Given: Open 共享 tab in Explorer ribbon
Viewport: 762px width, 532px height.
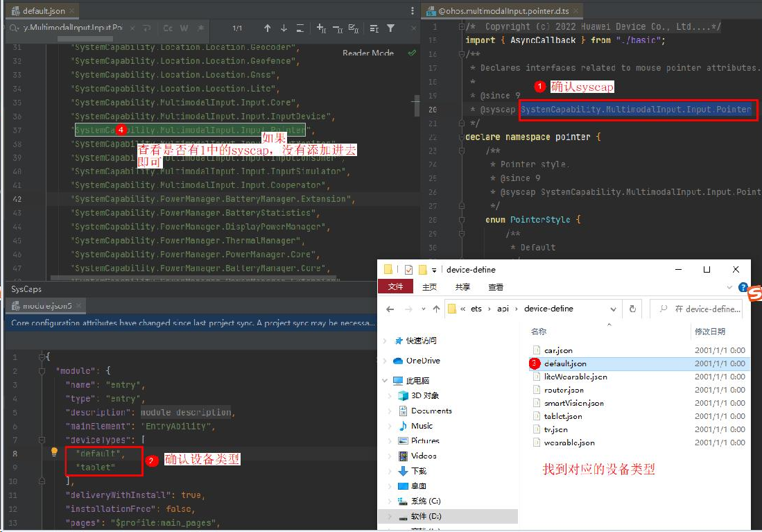Looking at the screenshot, I should point(462,287).
